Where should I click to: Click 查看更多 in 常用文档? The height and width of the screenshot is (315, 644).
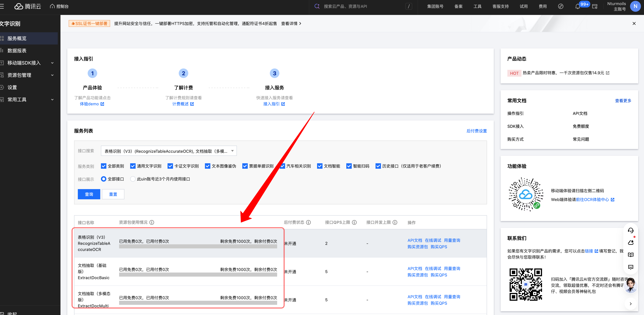623,101
